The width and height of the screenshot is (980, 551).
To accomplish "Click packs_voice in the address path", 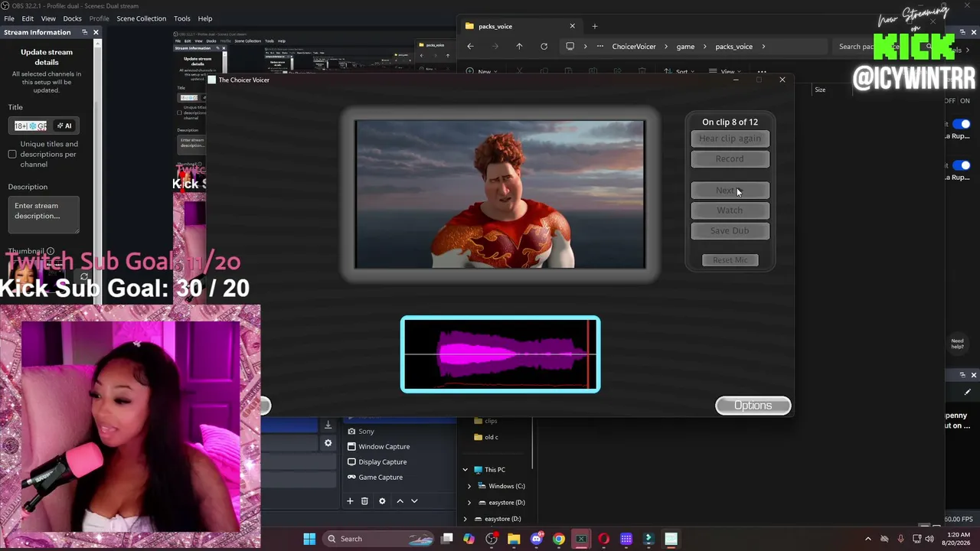I will 733,47.
